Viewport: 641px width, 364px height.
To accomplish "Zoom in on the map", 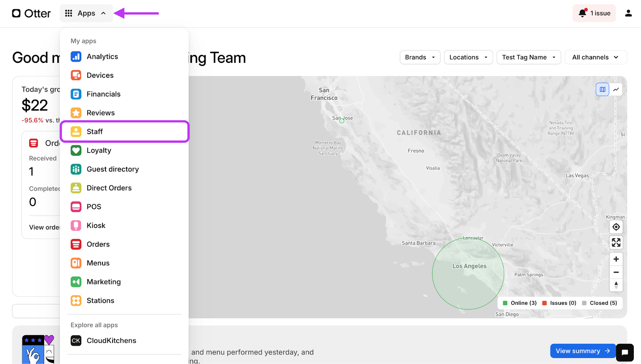I will click(x=616, y=259).
